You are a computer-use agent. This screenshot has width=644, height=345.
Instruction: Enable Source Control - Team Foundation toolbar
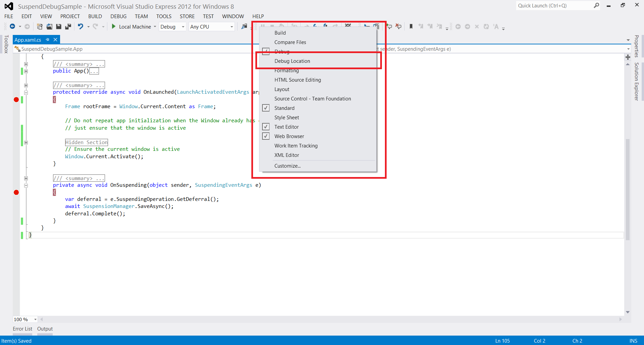pos(318,99)
